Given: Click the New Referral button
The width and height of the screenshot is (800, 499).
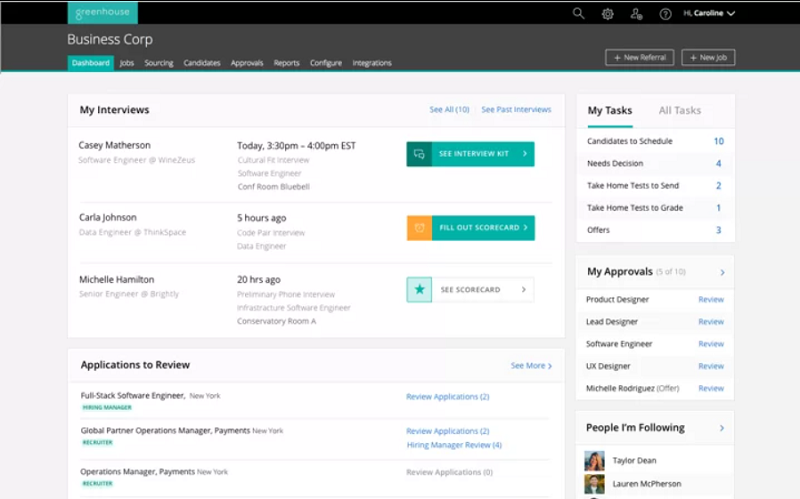Looking at the screenshot, I should pos(640,58).
